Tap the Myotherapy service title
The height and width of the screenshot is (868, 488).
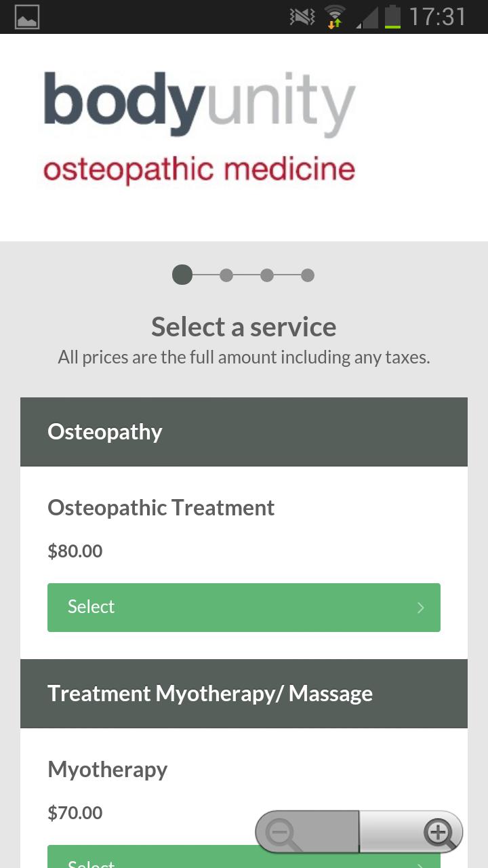tap(108, 770)
